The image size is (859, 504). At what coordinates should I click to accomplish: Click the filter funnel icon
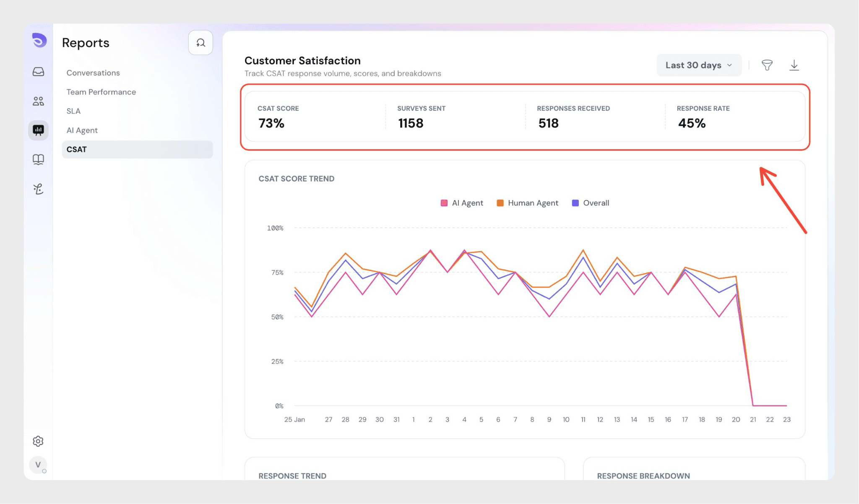click(767, 65)
